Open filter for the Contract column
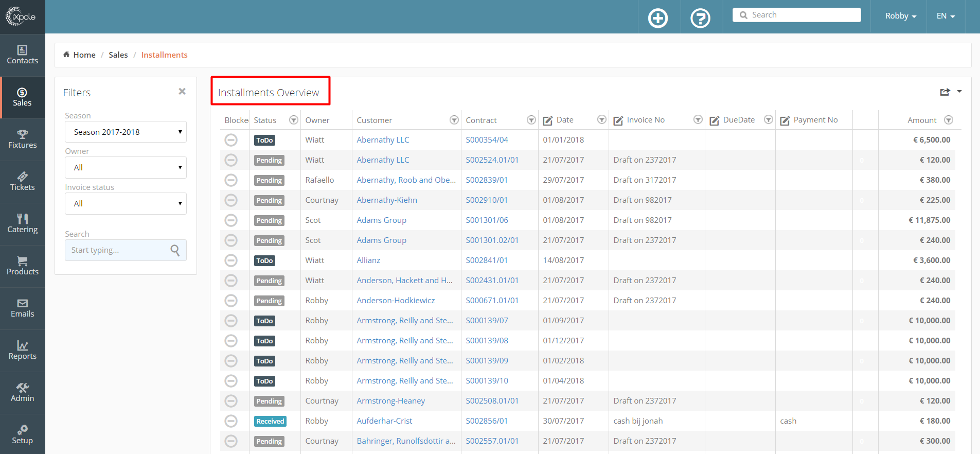Viewport: 980px width, 454px height. click(531, 120)
